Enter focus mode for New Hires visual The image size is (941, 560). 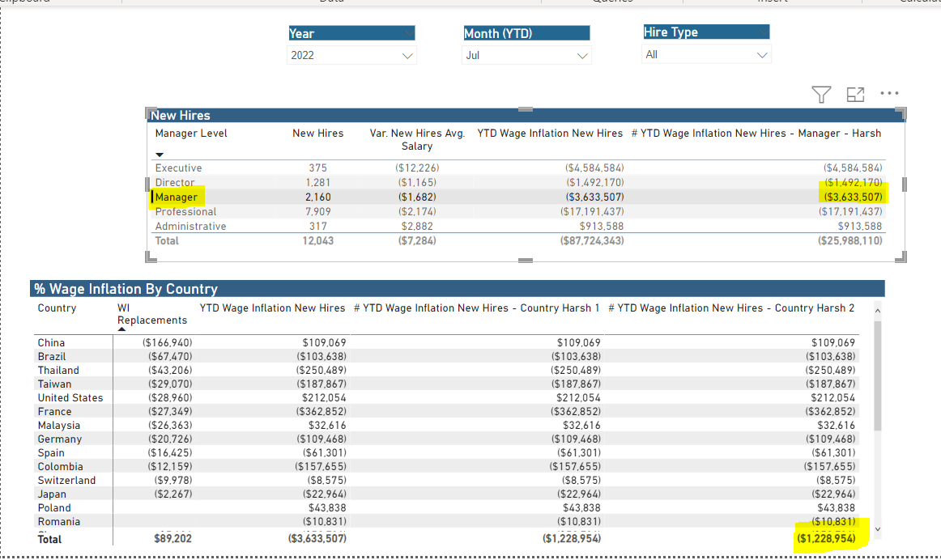855,94
